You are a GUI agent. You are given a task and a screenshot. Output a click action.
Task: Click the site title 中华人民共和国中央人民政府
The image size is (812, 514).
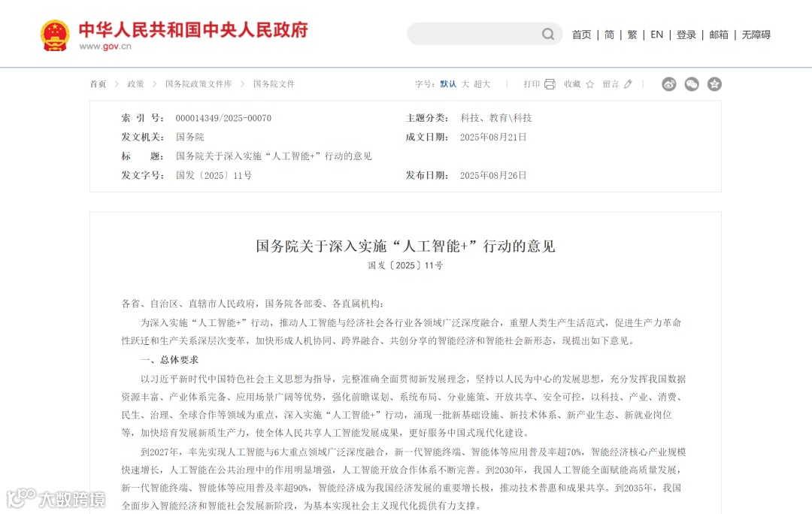pos(193,29)
